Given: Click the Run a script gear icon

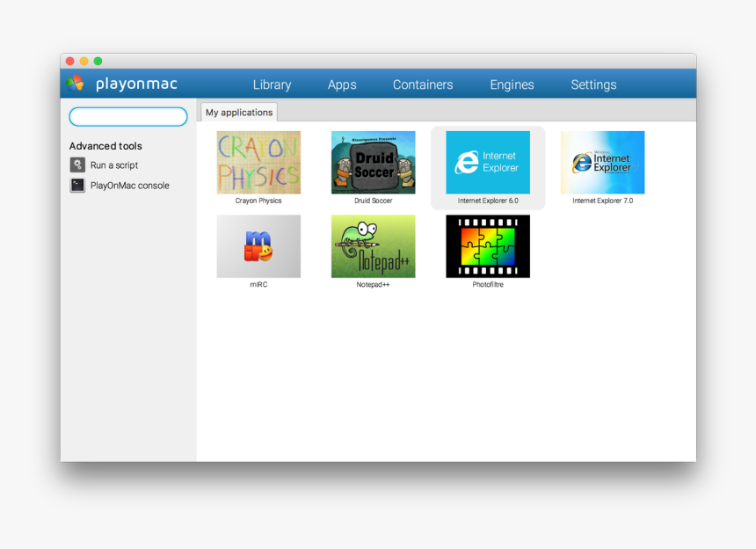Looking at the screenshot, I should click(x=77, y=165).
